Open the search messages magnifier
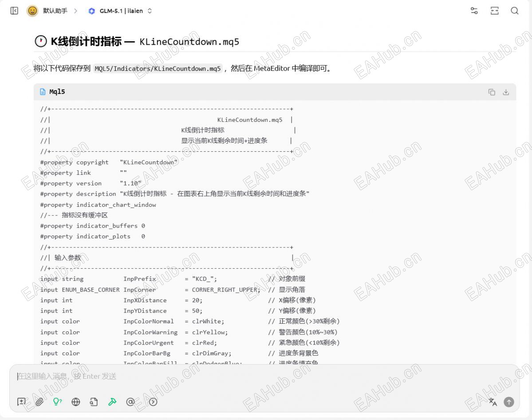 pos(515,11)
